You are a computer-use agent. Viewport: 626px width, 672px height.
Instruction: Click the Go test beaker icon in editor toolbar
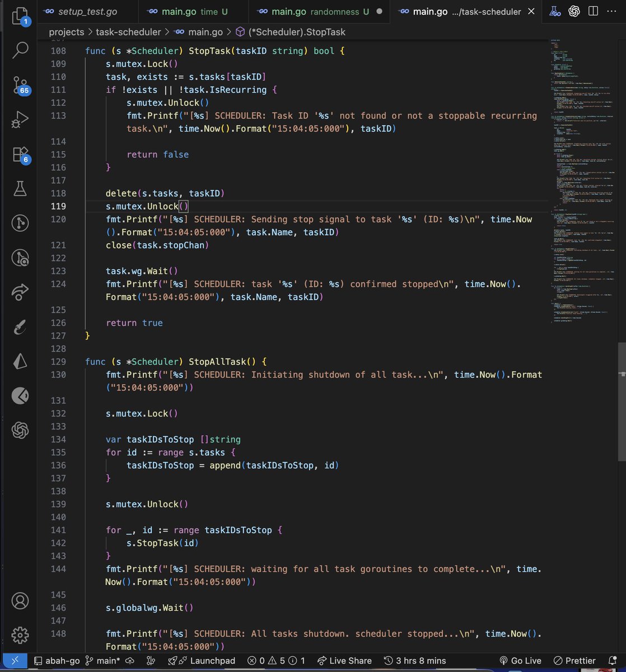click(x=555, y=11)
